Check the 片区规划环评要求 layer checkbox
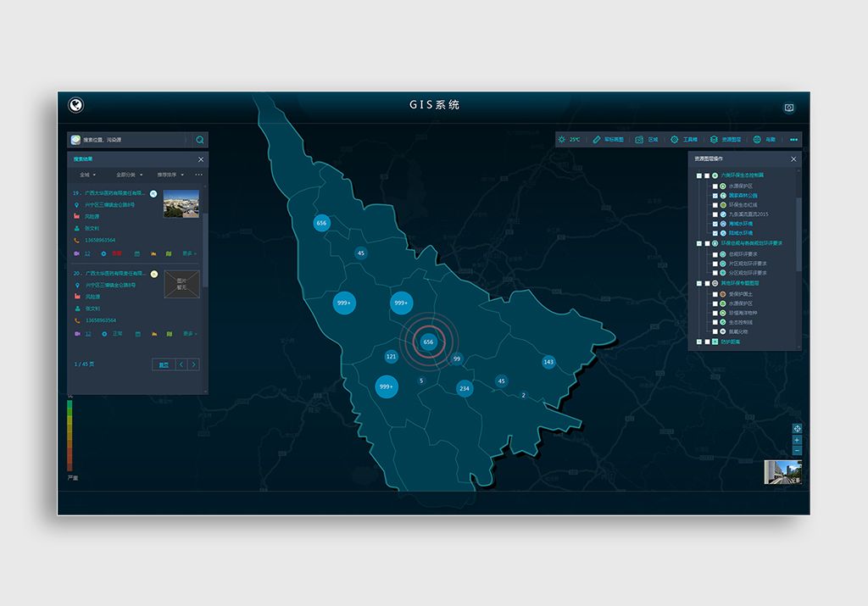This screenshot has width=868, height=606. pos(715,264)
